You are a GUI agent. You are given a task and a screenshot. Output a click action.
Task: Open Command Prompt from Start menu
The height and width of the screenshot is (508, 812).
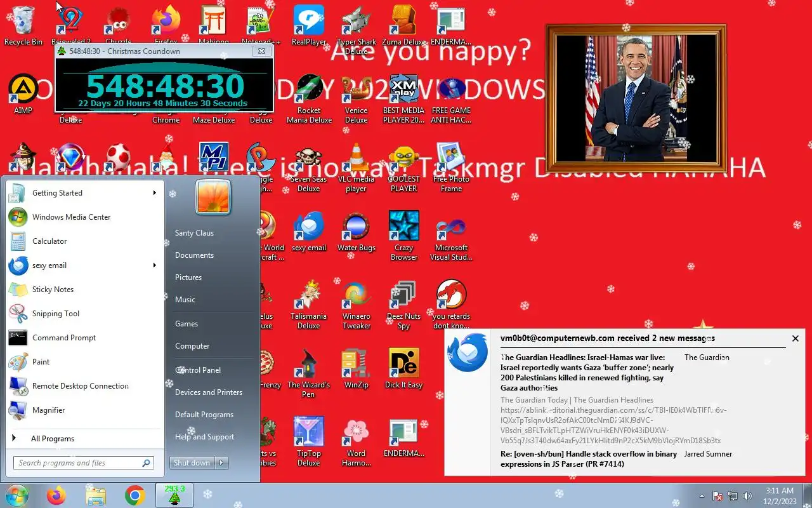(84, 337)
